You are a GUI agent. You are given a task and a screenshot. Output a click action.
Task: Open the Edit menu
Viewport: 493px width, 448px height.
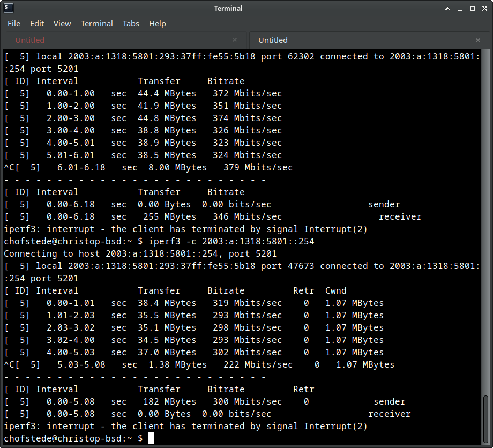click(37, 24)
